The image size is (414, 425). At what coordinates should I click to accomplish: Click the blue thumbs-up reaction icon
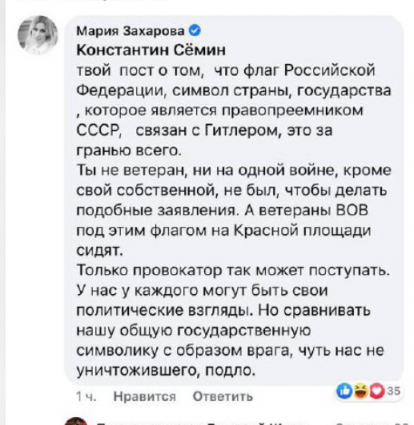pyautogui.click(x=343, y=391)
